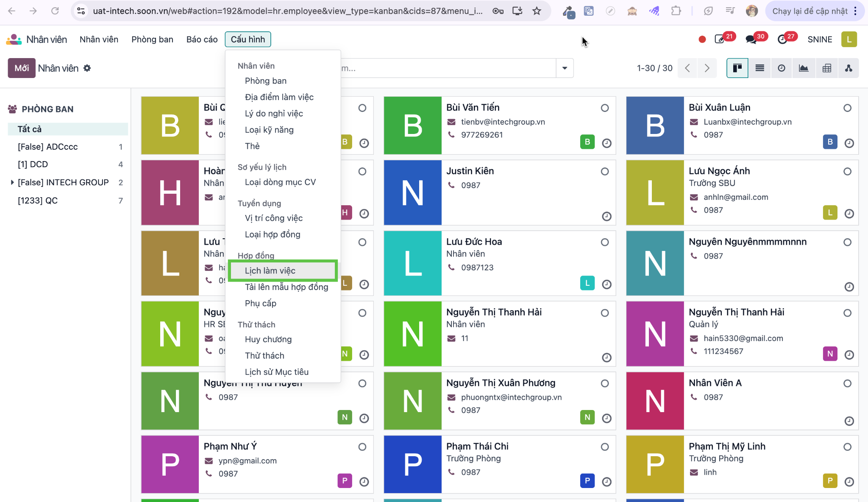
Task: Open activities clock icon with badge 27
Action: [x=782, y=39]
